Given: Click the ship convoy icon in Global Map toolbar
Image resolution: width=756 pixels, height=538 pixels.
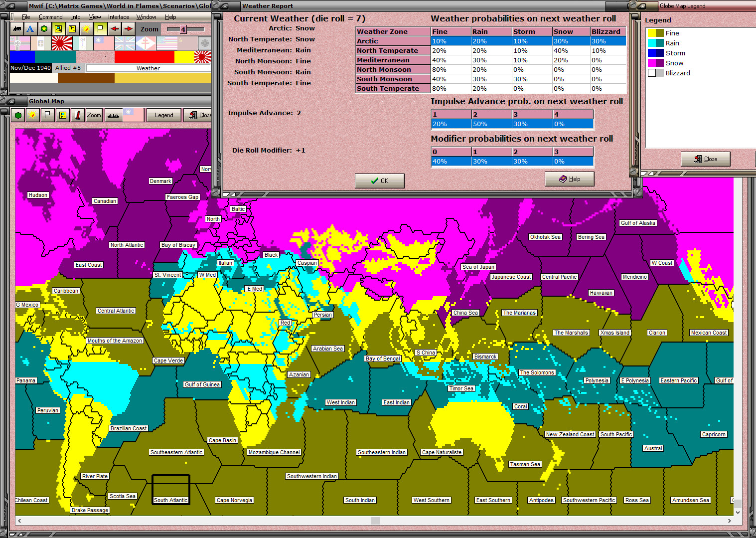Looking at the screenshot, I should coord(113,115).
